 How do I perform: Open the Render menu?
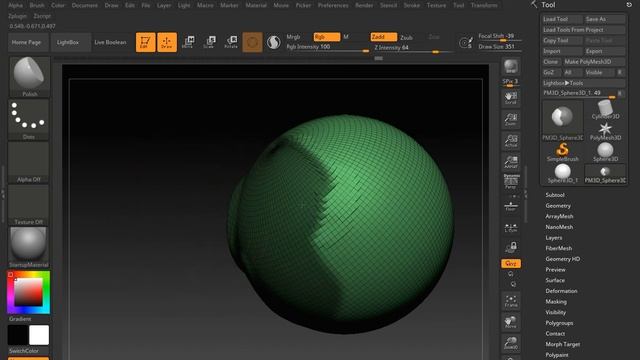tap(364, 5)
